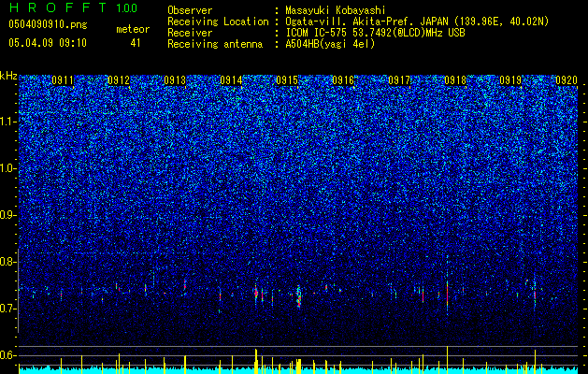Screen dimensions: 588x374
Task: Click the 1.0 kHz frequency axis label
Action: (x=8, y=169)
